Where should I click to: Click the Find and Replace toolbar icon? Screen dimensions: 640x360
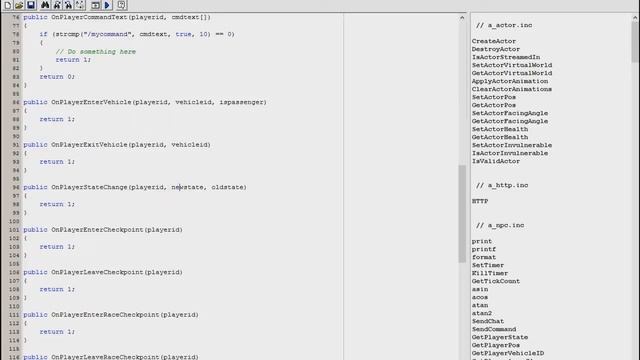(68, 5)
